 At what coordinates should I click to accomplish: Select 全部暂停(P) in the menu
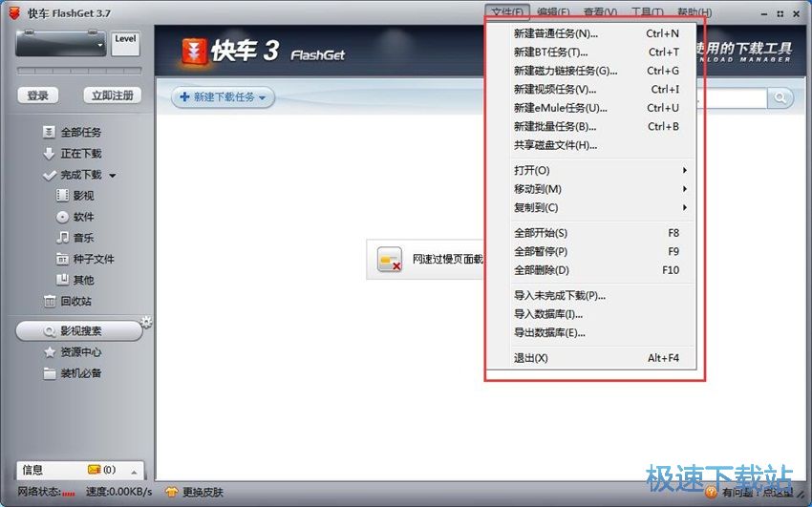point(601,251)
